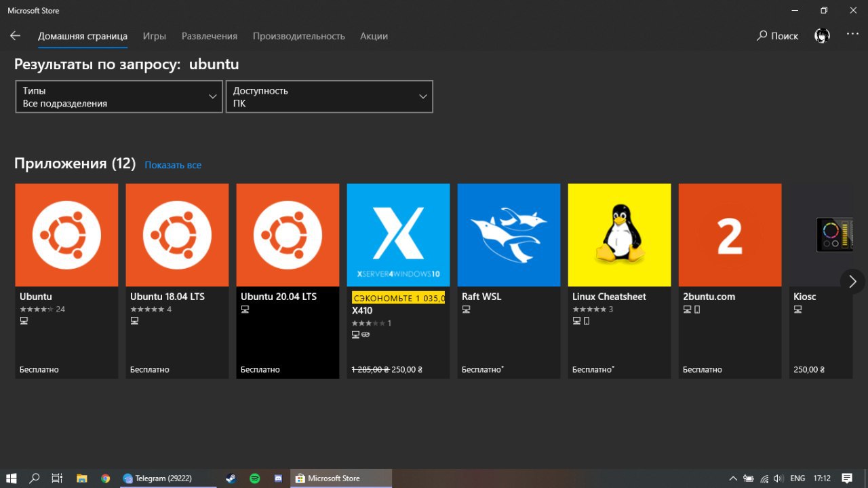Screen dimensions: 868x488
Task: Click the Kiosc app title
Action: [805, 297]
